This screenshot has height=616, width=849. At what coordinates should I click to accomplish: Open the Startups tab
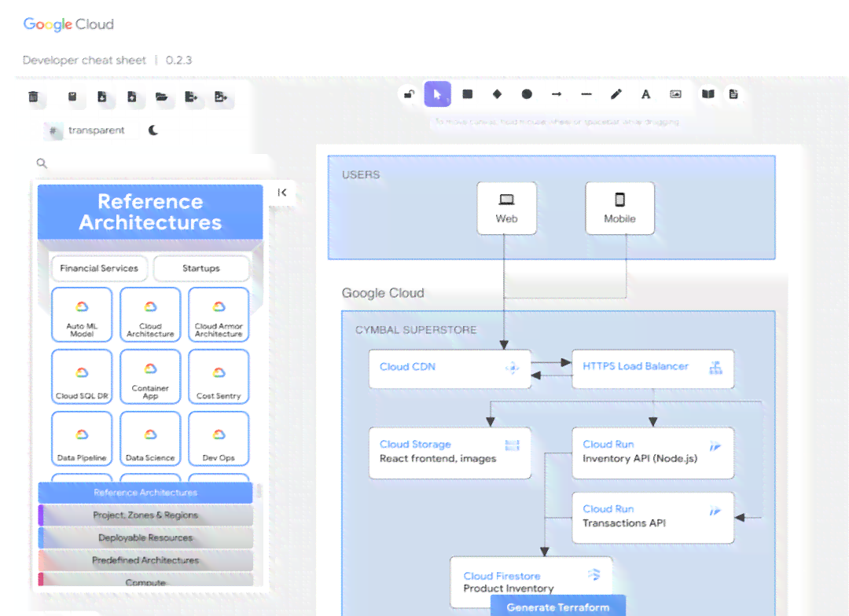pyautogui.click(x=201, y=268)
